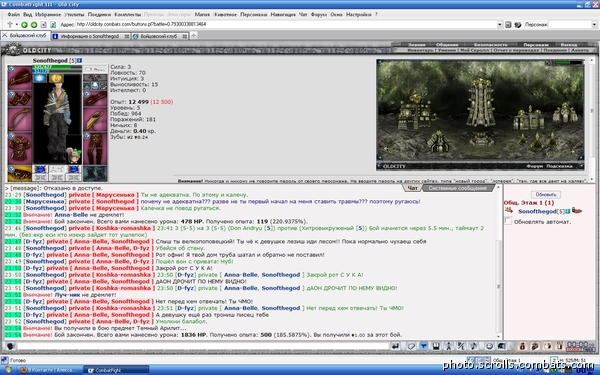Click the URL address input field

point(285,24)
